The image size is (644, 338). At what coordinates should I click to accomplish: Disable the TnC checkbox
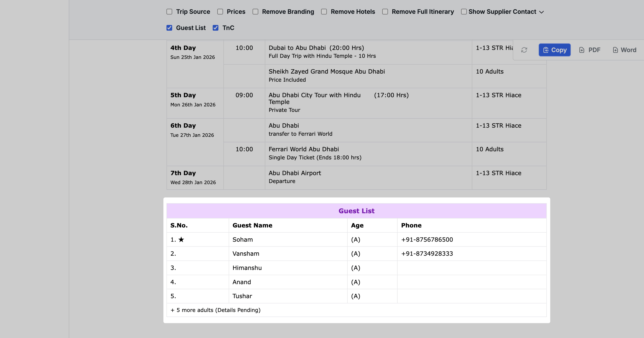(x=216, y=28)
